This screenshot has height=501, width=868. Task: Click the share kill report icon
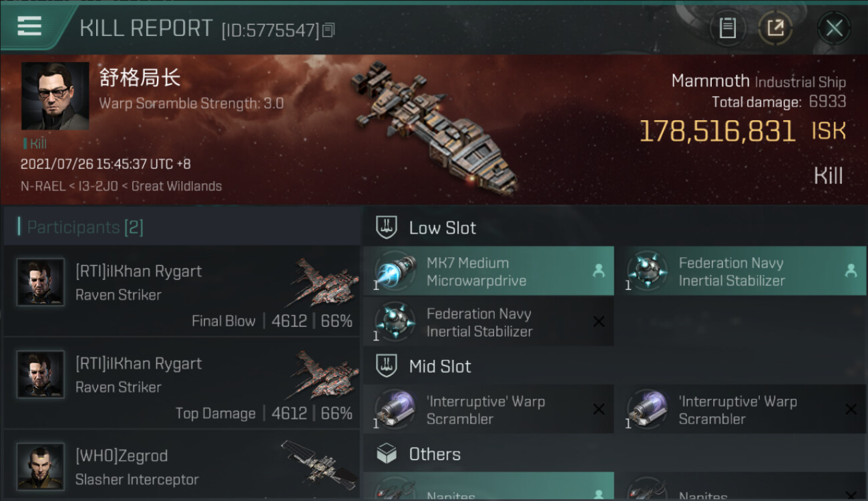[775, 28]
